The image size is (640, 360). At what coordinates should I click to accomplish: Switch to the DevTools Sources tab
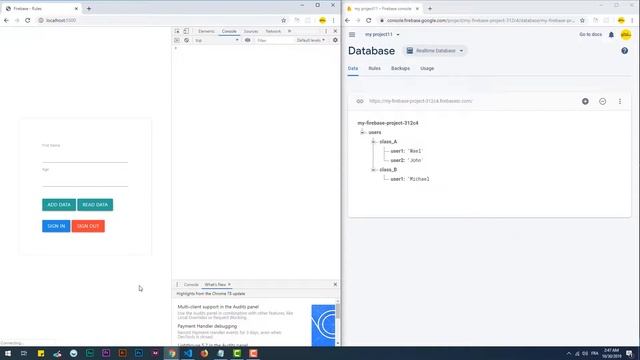coord(251,31)
